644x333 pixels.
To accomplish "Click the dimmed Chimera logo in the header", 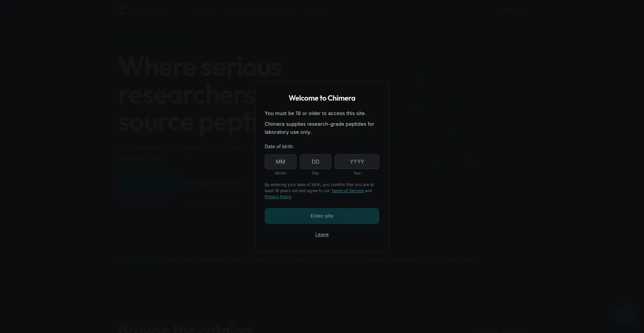I will coord(139,11).
